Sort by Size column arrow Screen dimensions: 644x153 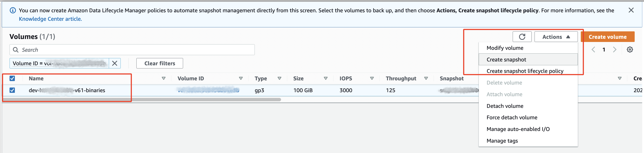tap(325, 78)
